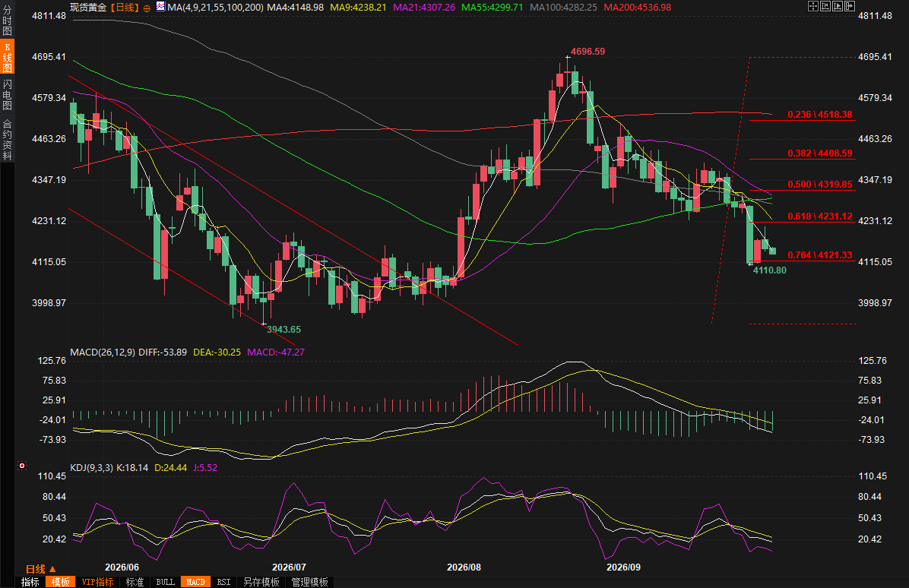Open the 日线 bracket period dropdown in title
The image size is (909, 588).
(x=125, y=8)
